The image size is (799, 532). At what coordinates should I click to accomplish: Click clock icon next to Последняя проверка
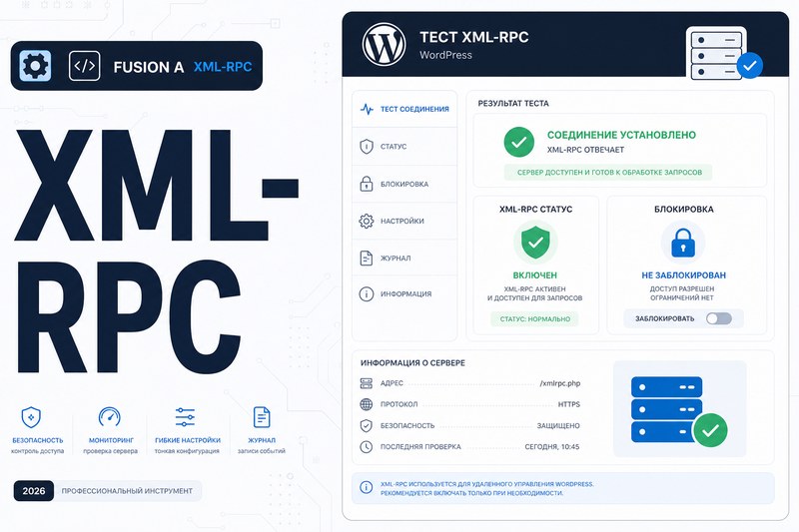click(x=366, y=447)
